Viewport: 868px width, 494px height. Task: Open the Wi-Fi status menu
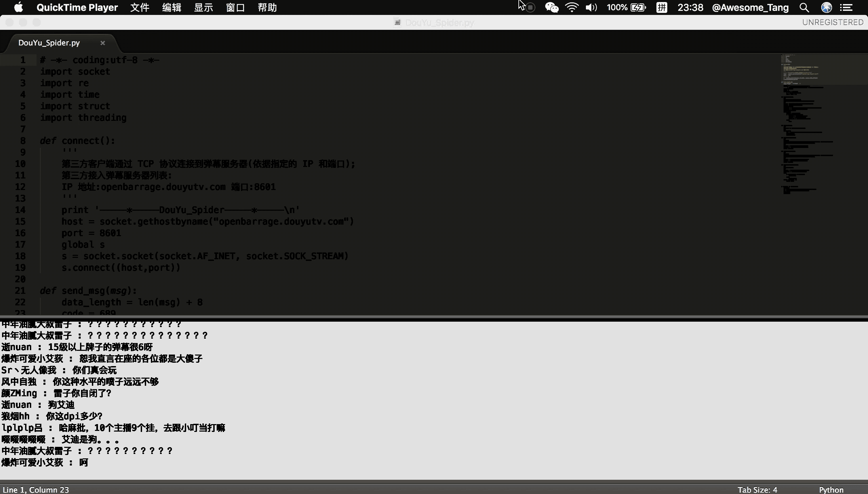pos(572,7)
